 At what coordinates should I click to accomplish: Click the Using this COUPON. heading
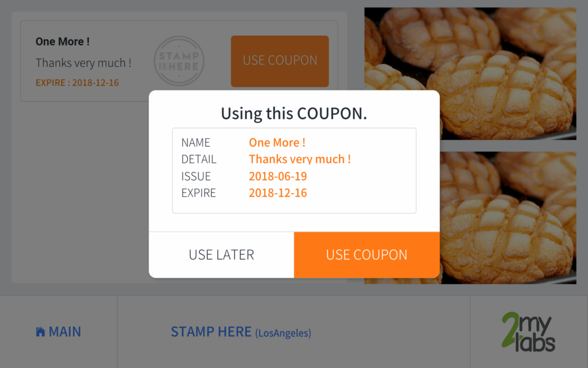(294, 113)
